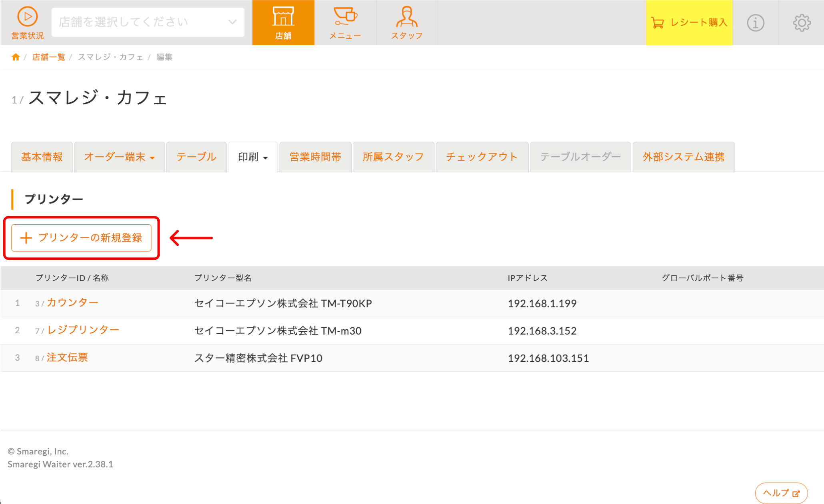Image resolution: width=824 pixels, height=504 pixels.
Task: Open the カウンター printer link
Action: (x=72, y=303)
